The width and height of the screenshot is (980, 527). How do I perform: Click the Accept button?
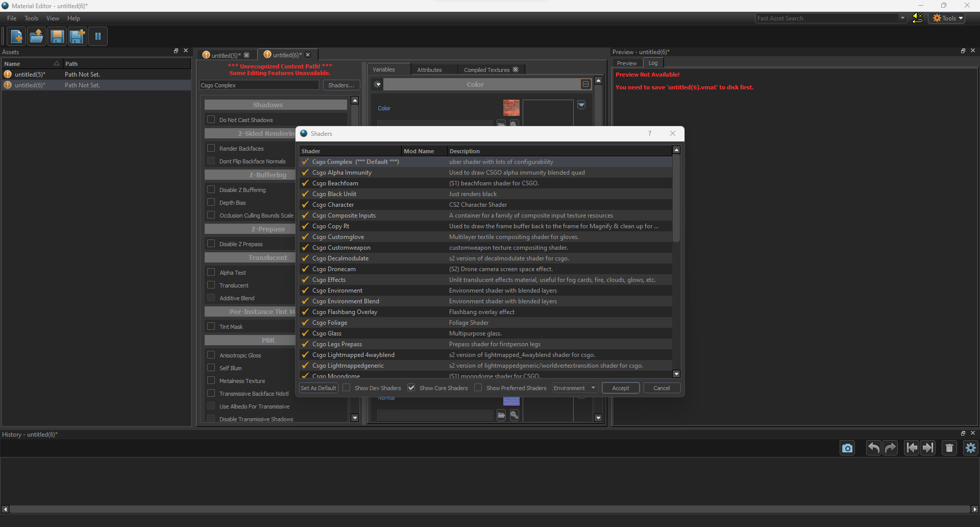[621, 388]
